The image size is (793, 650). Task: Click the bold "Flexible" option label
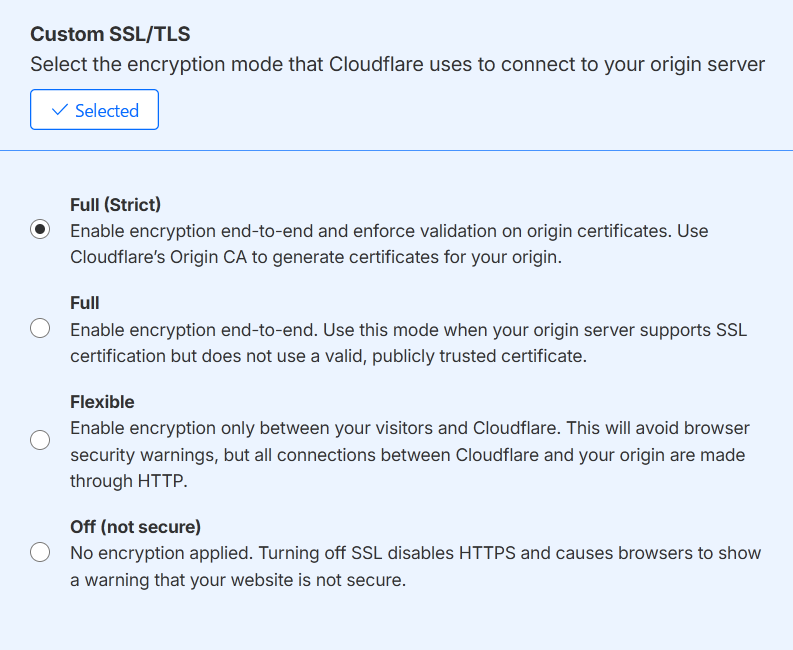(x=102, y=402)
